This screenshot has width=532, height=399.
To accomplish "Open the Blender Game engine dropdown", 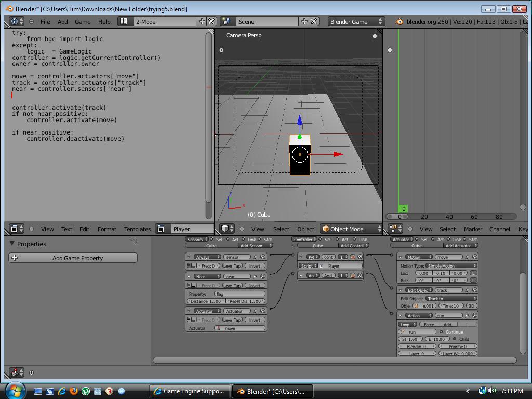I will click(x=356, y=21).
